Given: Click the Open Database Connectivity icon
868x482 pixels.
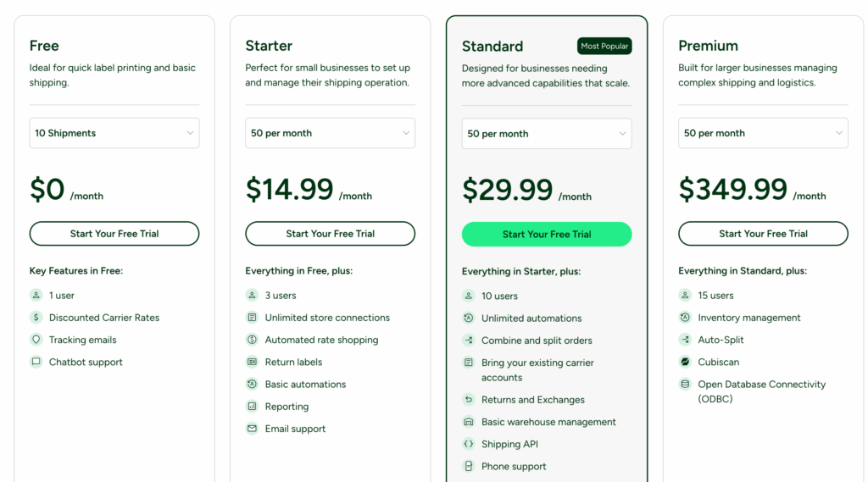Looking at the screenshot, I should (685, 384).
